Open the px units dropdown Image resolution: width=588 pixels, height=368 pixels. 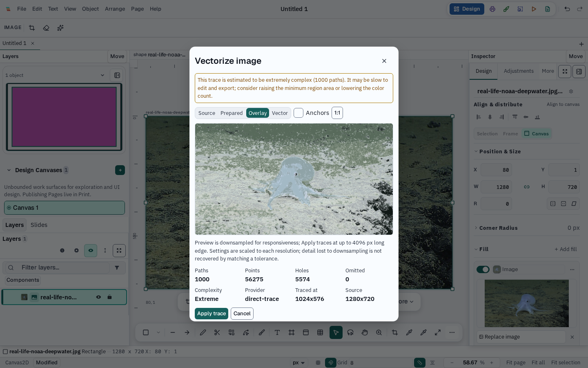pyautogui.click(x=299, y=363)
